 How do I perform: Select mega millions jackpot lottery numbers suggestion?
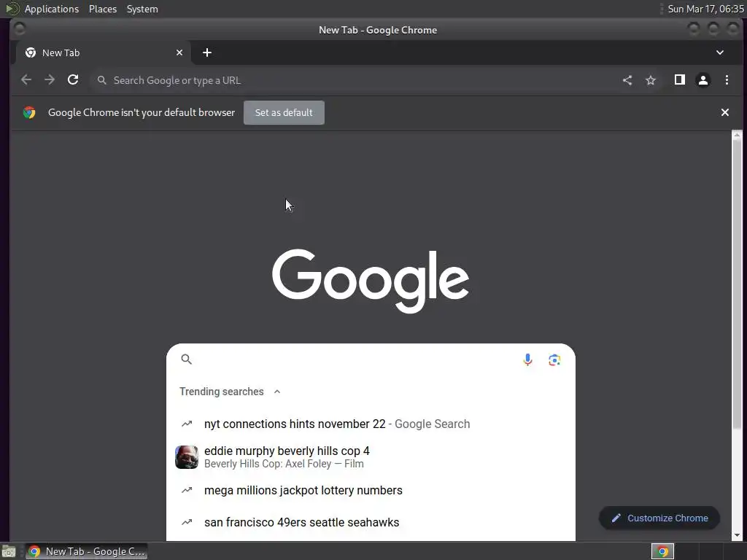pyautogui.click(x=371, y=490)
